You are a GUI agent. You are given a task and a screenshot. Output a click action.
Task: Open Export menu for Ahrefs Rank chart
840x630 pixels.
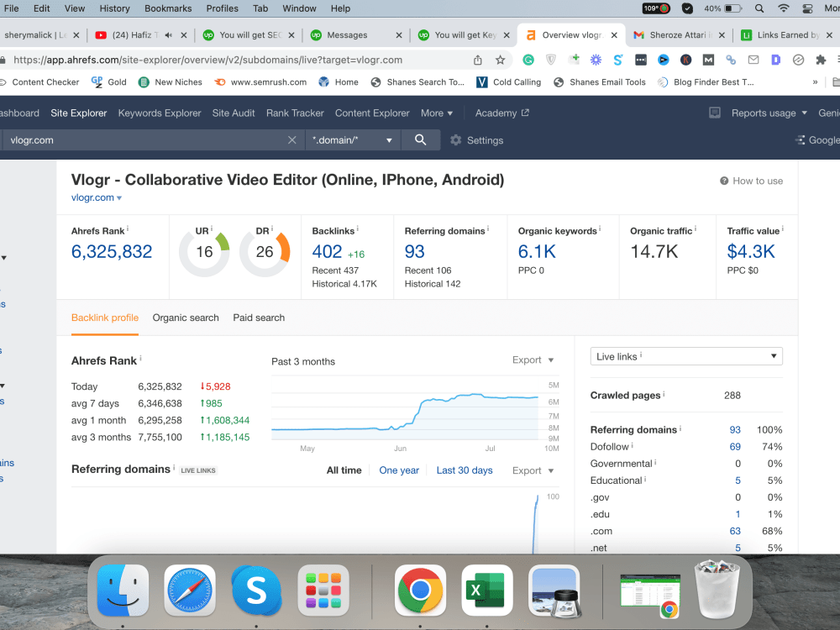click(x=533, y=360)
